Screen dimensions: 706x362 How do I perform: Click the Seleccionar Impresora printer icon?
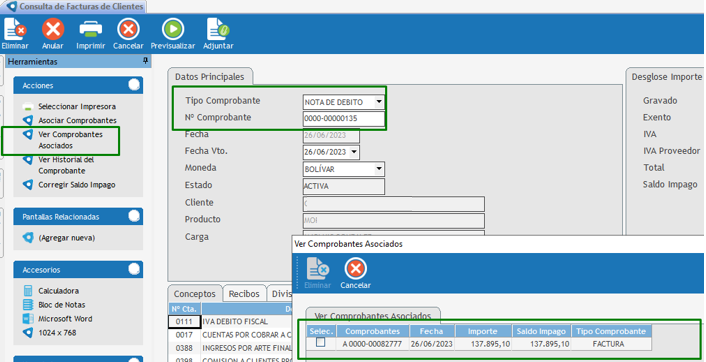click(28, 107)
